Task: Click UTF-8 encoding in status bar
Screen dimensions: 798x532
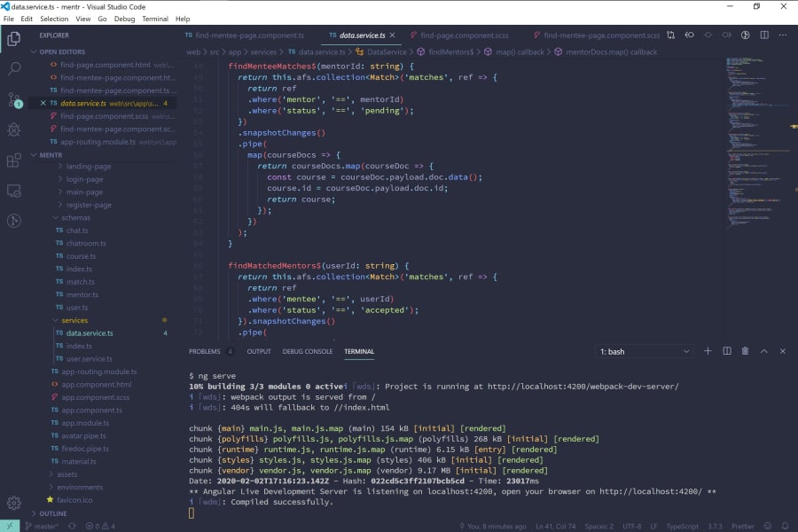Action: [631, 527]
